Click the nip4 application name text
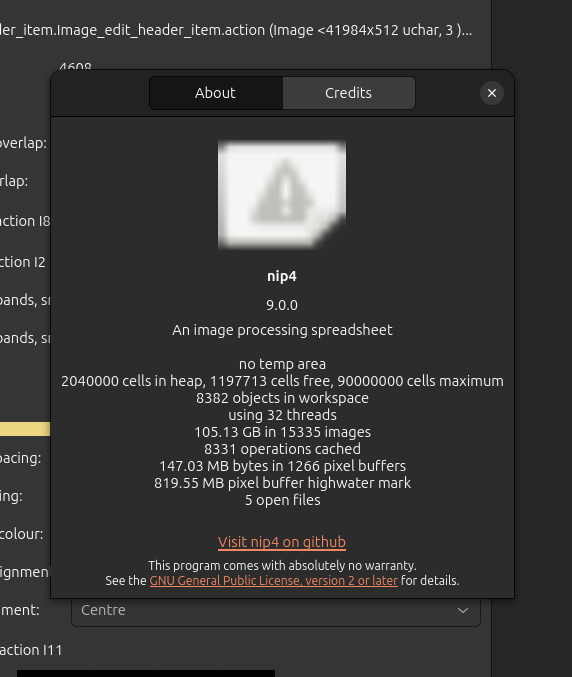Screen dimensions: 572x677 pyautogui.click(x=282, y=276)
